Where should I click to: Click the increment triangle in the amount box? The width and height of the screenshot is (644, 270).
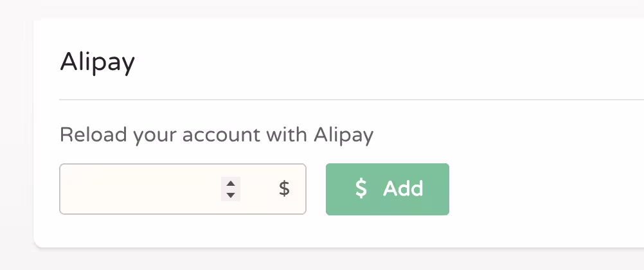231,183
